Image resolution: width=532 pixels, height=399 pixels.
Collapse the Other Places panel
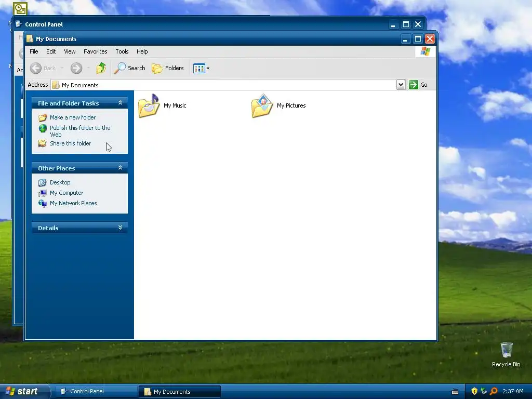coord(120,168)
